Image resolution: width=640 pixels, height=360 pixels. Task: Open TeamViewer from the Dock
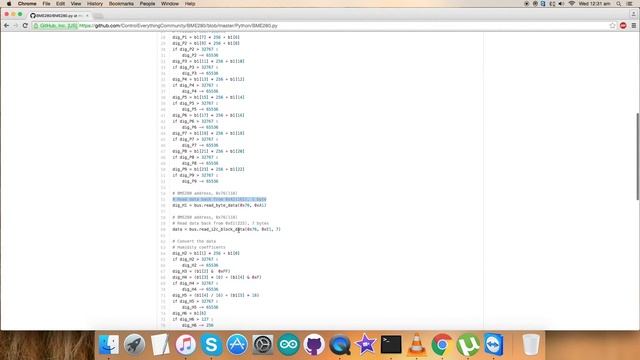coord(494,345)
